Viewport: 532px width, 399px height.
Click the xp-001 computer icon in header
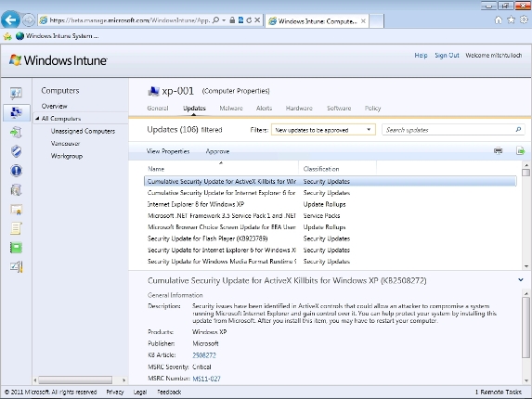pyautogui.click(x=153, y=91)
